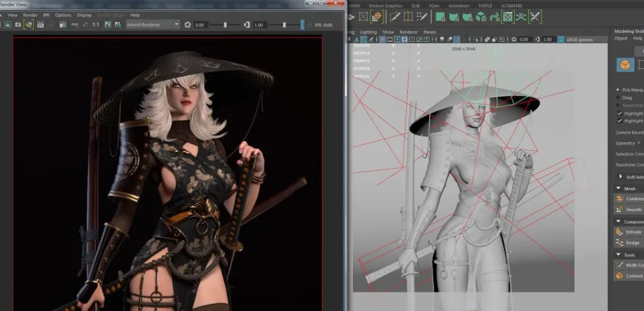
Task: Select the Drag radio option
Action: [x=618, y=97]
